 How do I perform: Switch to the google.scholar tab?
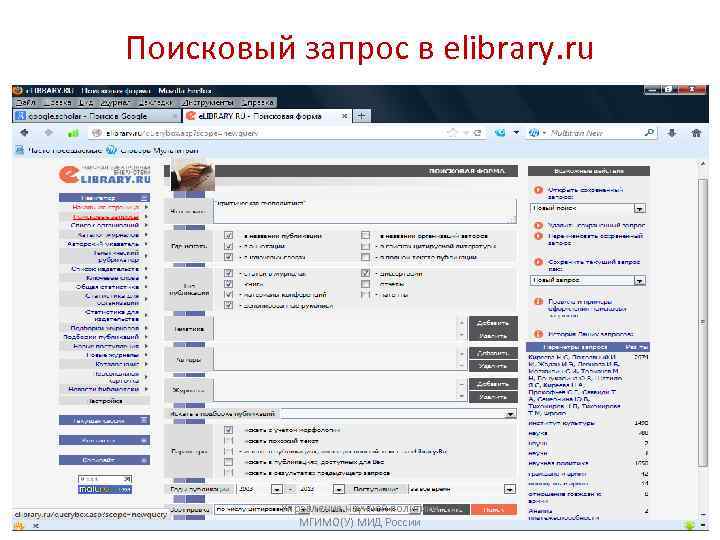coord(96,116)
